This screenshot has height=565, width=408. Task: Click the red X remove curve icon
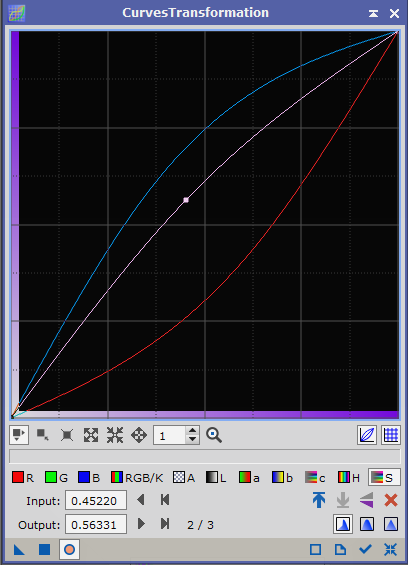(391, 500)
